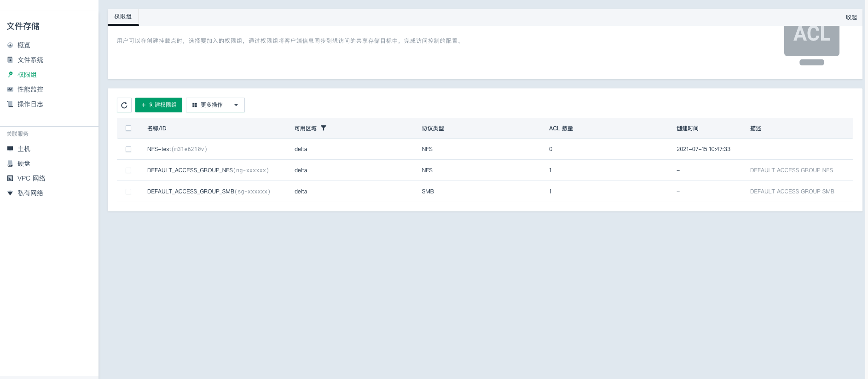868x379 pixels.
Task: Open the DEFAULT_ACCESS_GROUP_NFS entry
Action: coord(190,170)
